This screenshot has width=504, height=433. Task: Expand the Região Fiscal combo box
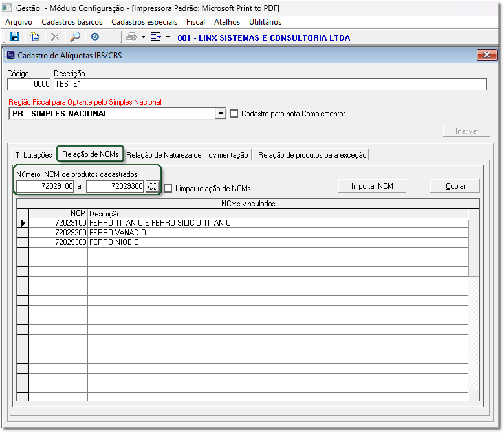pyautogui.click(x=221, y=114)
